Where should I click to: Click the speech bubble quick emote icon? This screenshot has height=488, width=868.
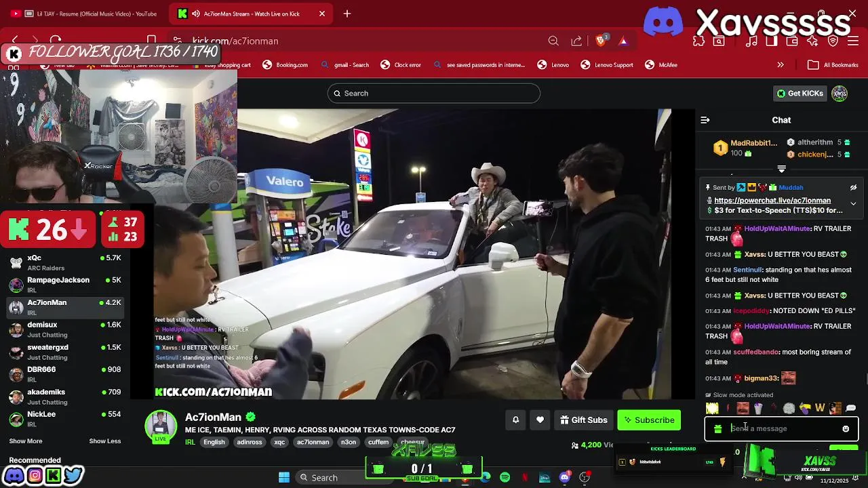pos(850,408)
